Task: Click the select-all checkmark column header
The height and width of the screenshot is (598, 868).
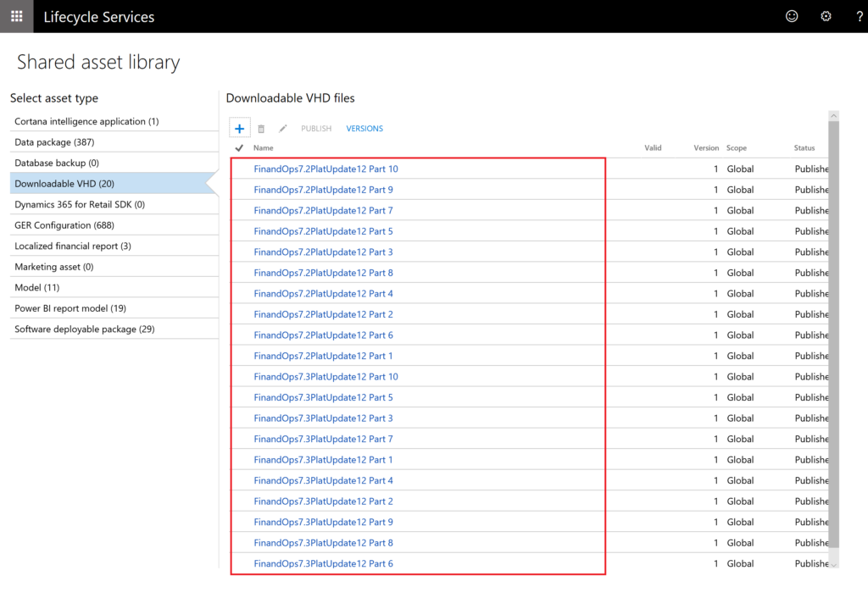Action: [x=239, y=148]
